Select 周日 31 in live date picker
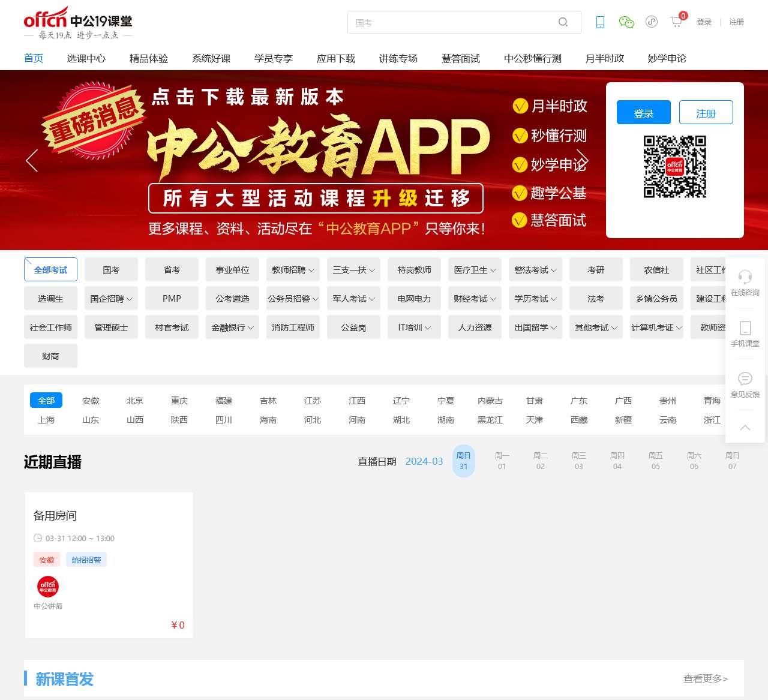Image resolution: width=768 pixels, height=700 pixels. [464, 461]
